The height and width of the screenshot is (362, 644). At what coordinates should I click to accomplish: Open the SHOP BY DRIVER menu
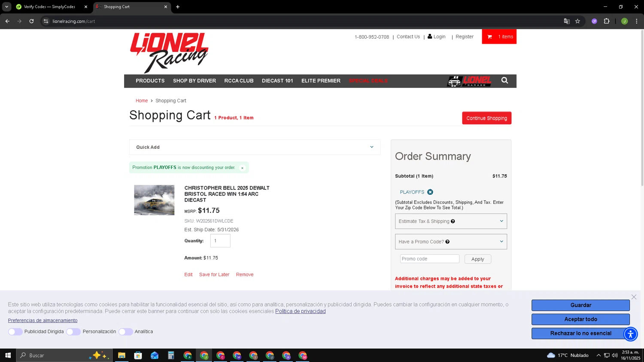(194, 81)
